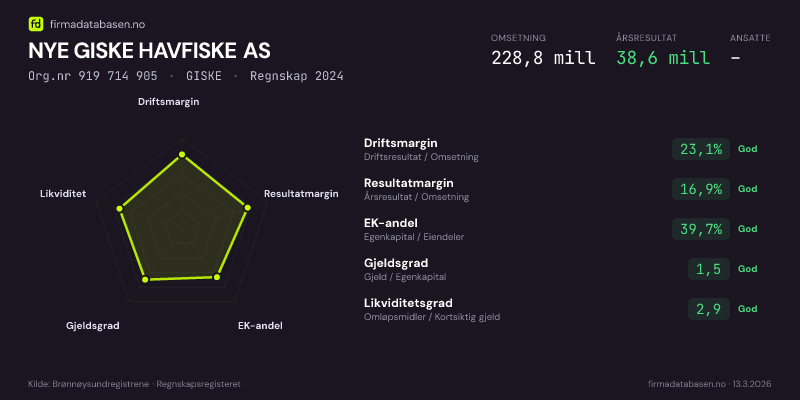
Task: Click the Driftsmargin point on the radar chart
Action: coord(181,155)
